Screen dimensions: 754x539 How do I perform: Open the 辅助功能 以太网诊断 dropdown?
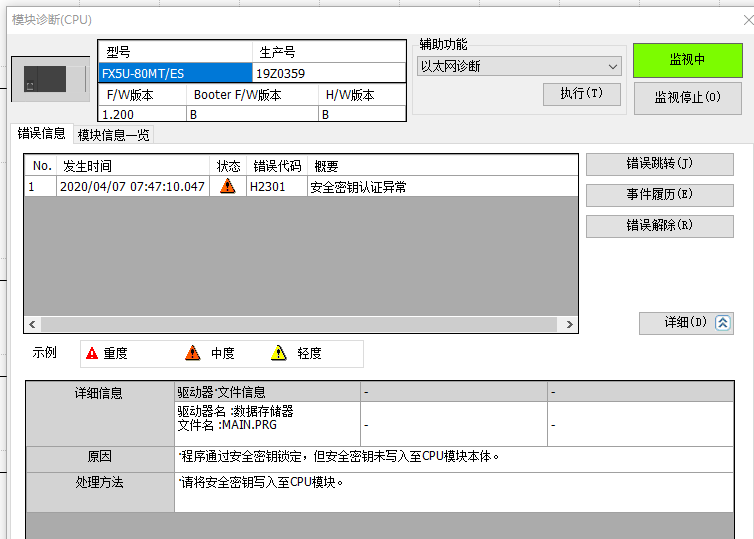pos(519,66)
